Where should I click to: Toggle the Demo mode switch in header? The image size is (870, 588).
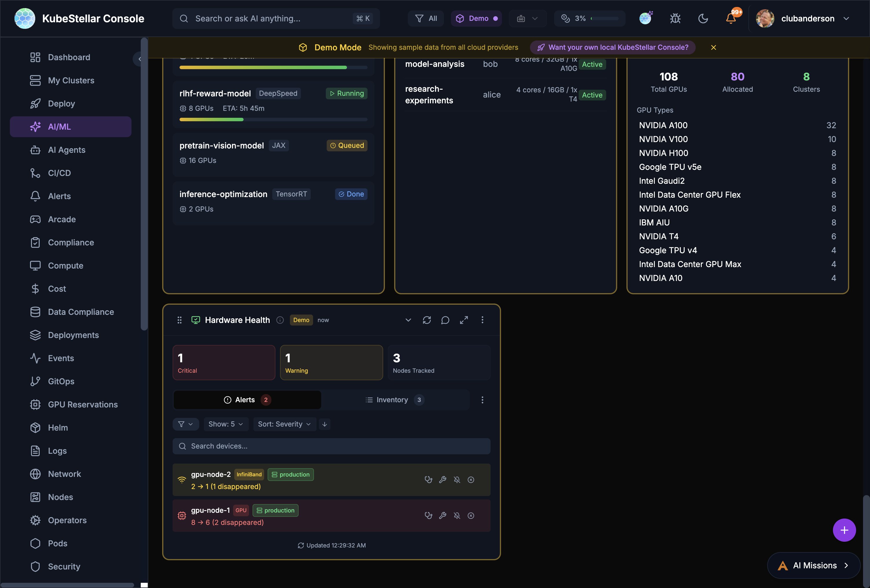[x=476, y=18]
